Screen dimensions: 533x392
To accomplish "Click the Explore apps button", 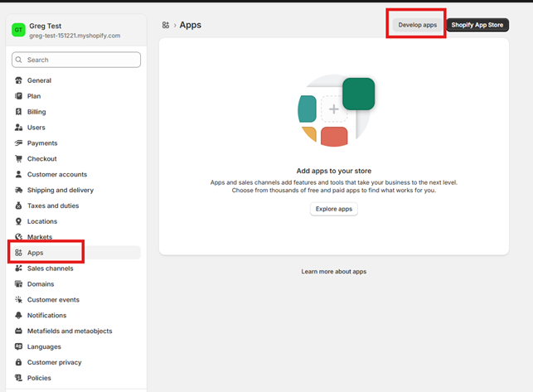I will (x=334, y=209).
